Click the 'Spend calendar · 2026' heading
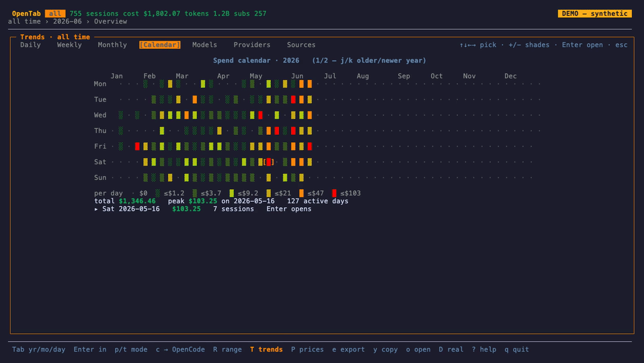This screenshot has height=363, width=644. (256, 60)
